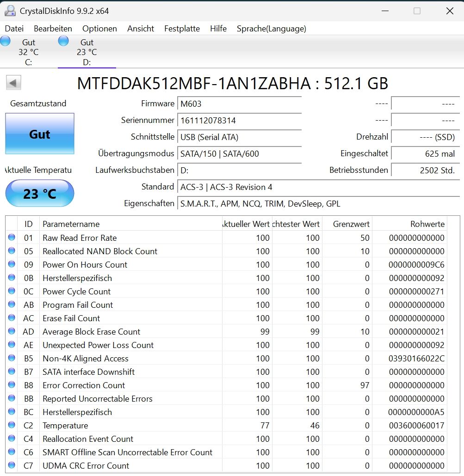Viewport: 464px width, 476px height.
Task: Click the ID column header
Action: coord(28,224)
